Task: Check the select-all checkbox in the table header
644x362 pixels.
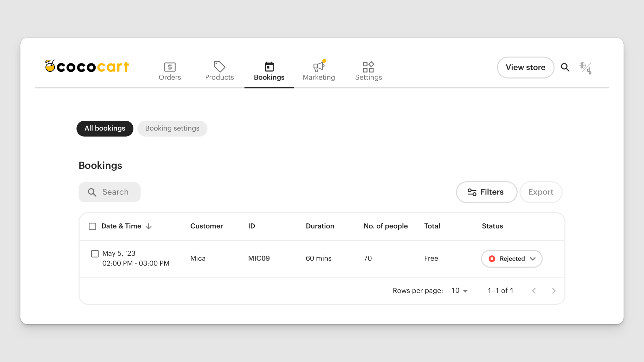Action: (92, 226)
